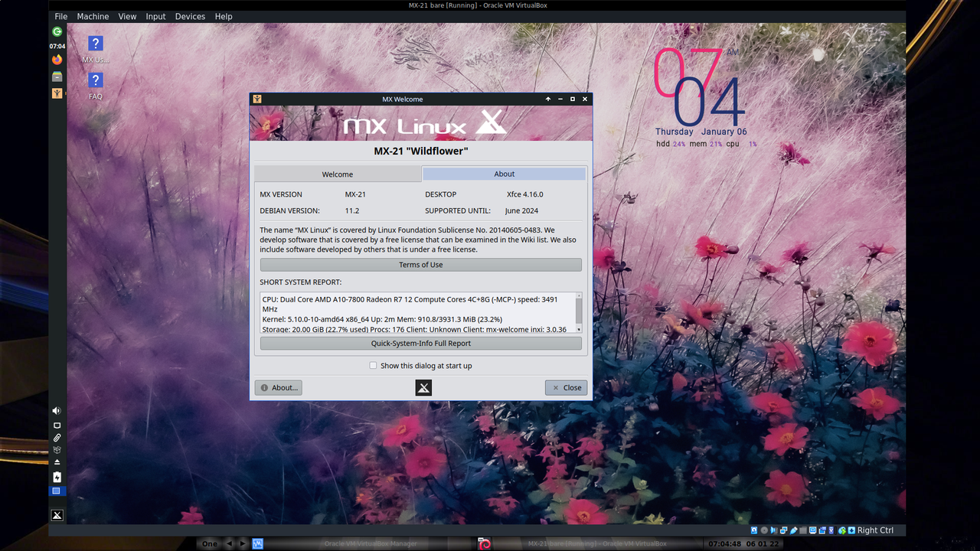The height and width of the screenshot is (551, 980).
Task: Click the Conky hdd 24% readout
Action: click(671, 144)
